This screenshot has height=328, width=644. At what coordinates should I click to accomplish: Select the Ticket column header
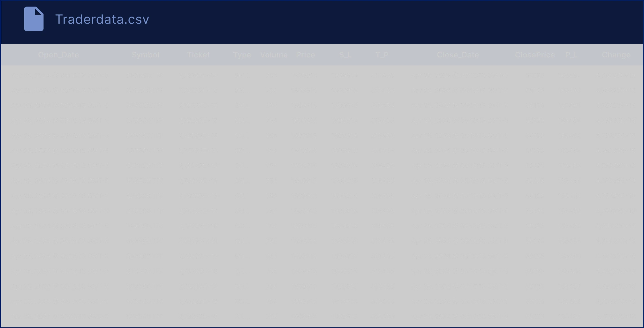pos(198,55)
